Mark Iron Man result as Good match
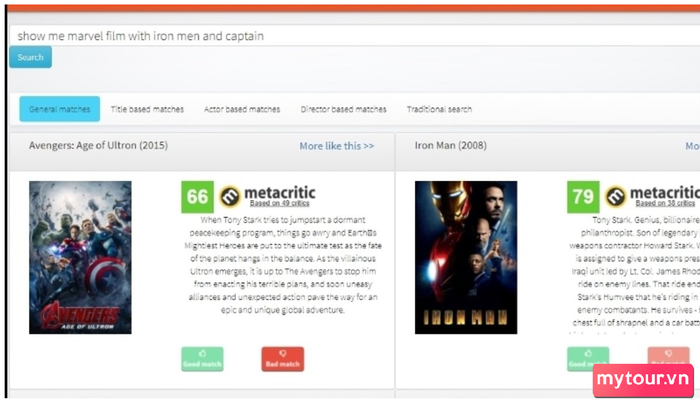This screenshot has width=700, height=405. click(x=588, y=359)
